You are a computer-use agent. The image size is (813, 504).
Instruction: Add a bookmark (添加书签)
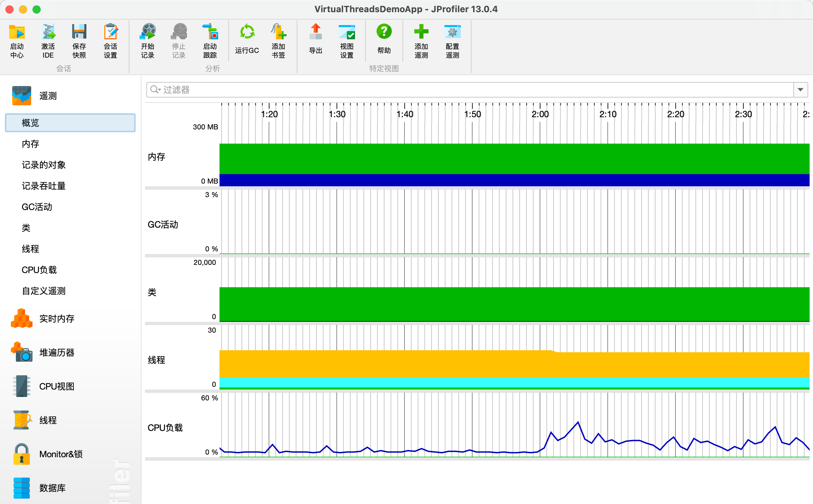pyautogui.click(x=278, y=41)
